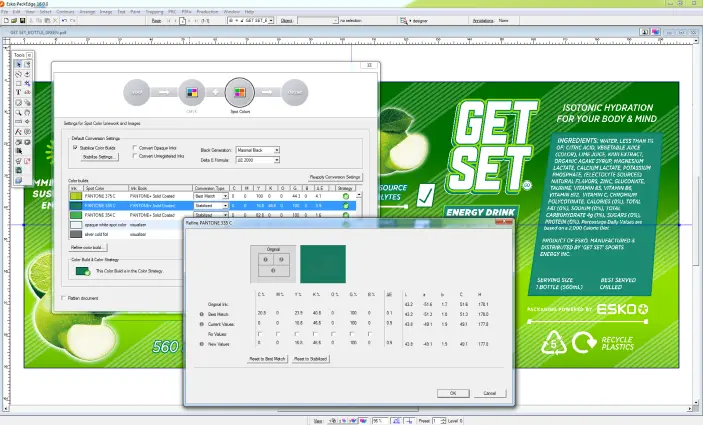
Task: Click Reset to Best Match button
Action: [267, 359]
